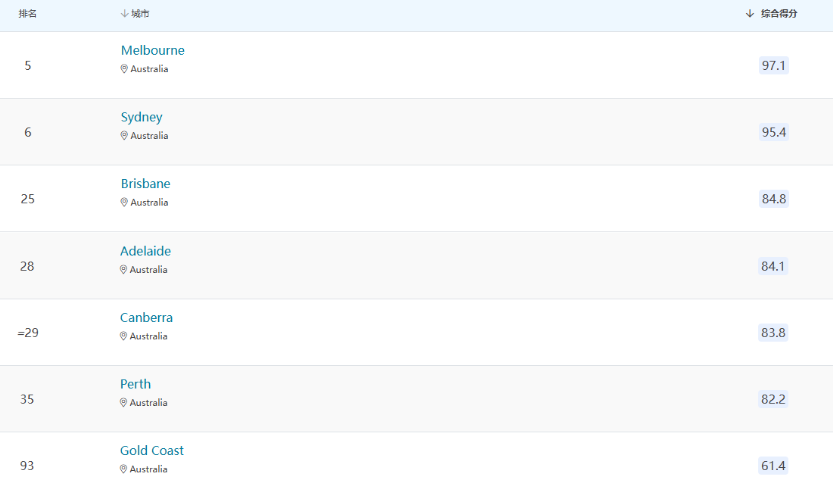Select Melbourne's 97.1 score badge
Viewport: 833px width, 495px height.
[774, 65]
